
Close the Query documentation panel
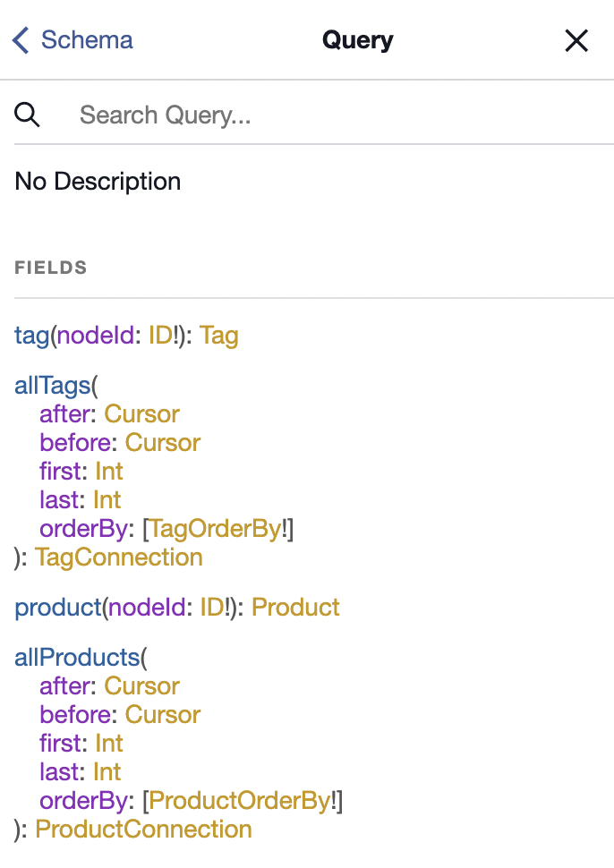576,40
